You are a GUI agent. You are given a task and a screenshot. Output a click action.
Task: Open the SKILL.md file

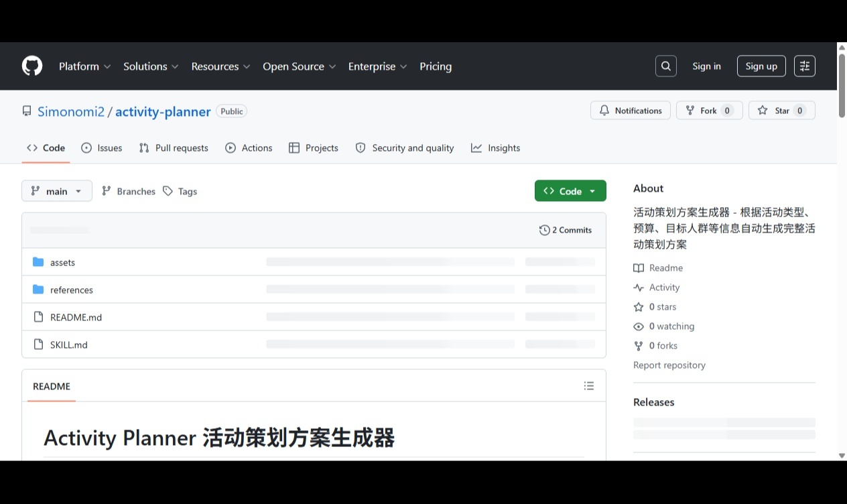click(69, 344)
